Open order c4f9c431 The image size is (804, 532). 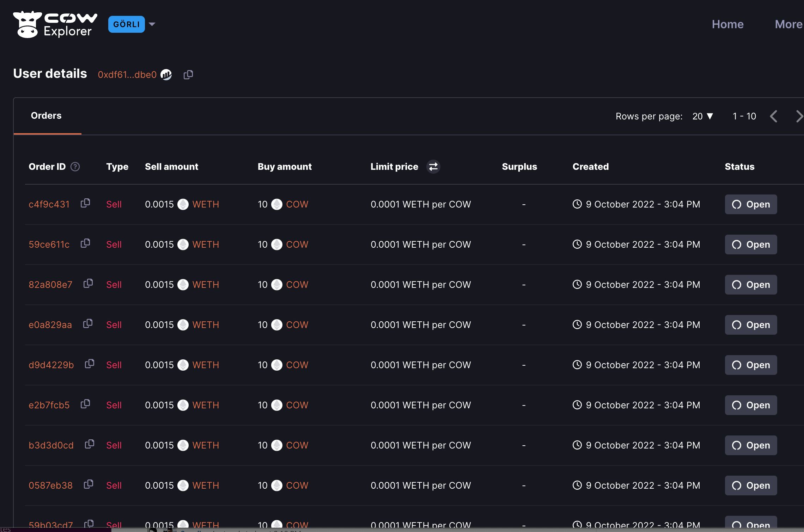click(x=49, y=204)
